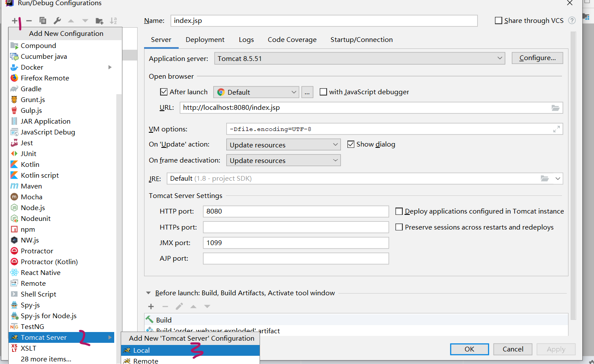Click the JMX port field
Image resolution: width=594 pixels, height=364 pixels.
(296, 243)
